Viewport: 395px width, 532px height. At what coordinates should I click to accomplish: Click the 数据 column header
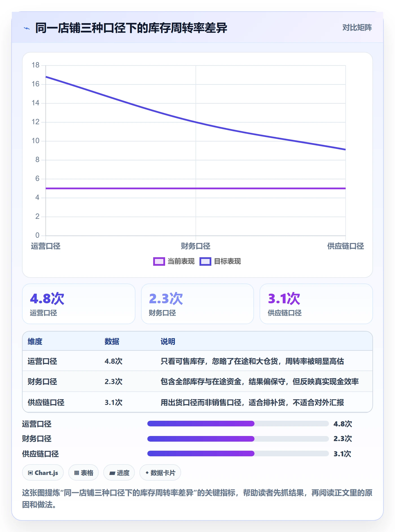pos(112,341)
